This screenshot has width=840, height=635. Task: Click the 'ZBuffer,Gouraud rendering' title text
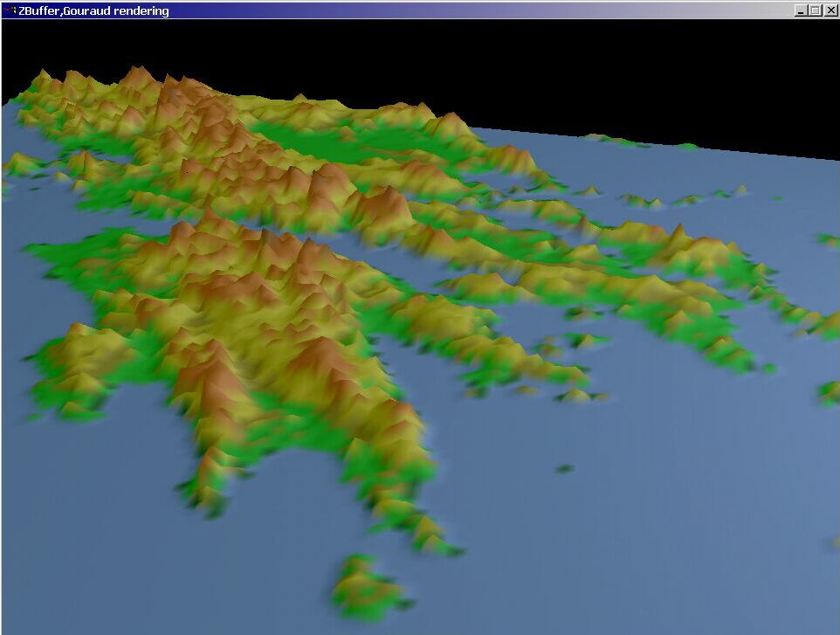pyautogui.click(x=93, y=10)
